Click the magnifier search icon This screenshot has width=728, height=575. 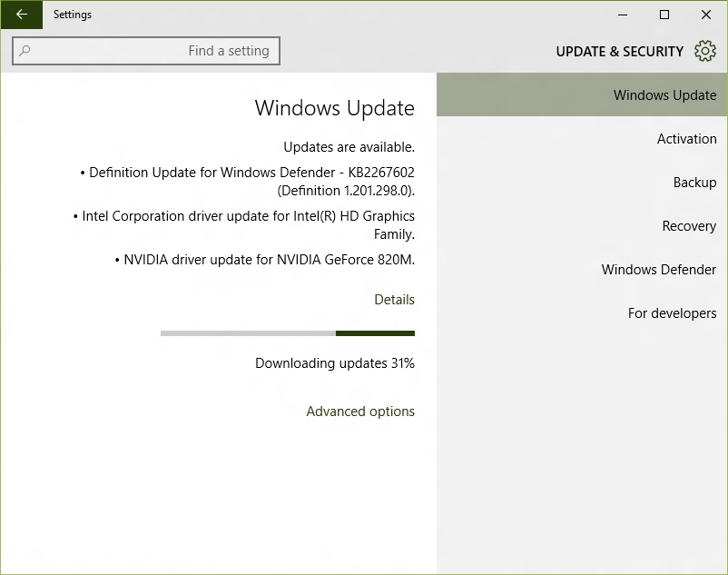(25, 50)
